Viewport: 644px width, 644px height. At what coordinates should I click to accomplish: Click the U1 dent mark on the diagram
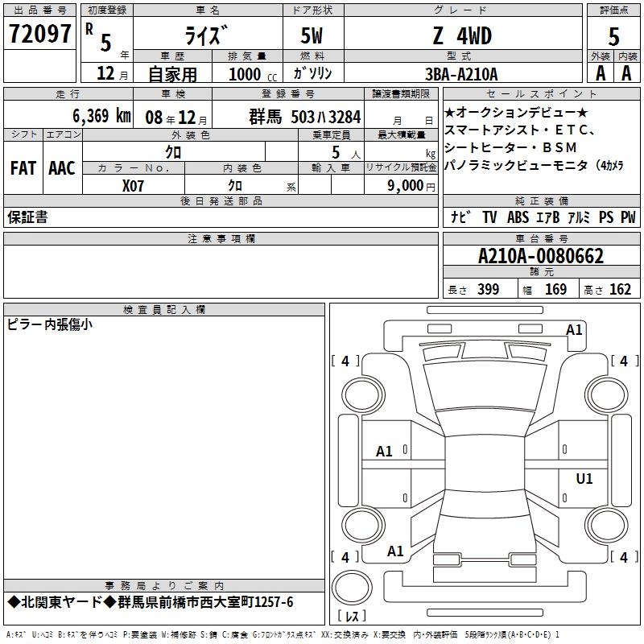584,478
